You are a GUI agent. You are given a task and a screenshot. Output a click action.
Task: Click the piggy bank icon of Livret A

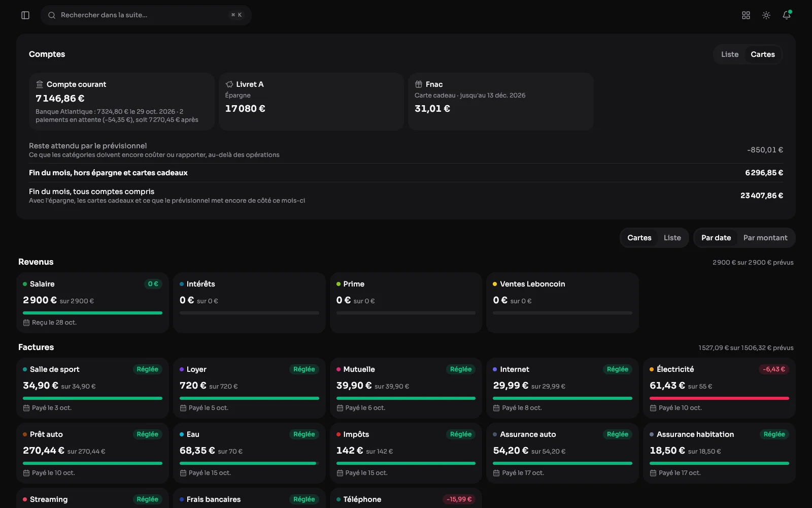pos(229,84)
